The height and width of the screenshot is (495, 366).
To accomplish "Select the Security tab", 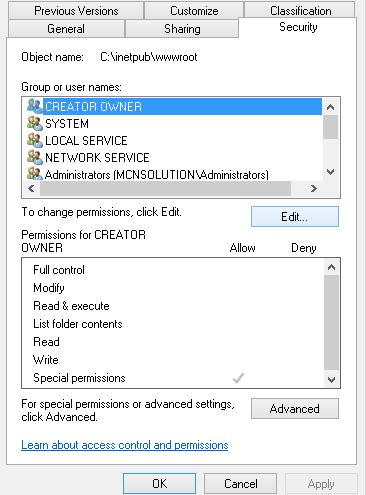I will tap(298, 27).
